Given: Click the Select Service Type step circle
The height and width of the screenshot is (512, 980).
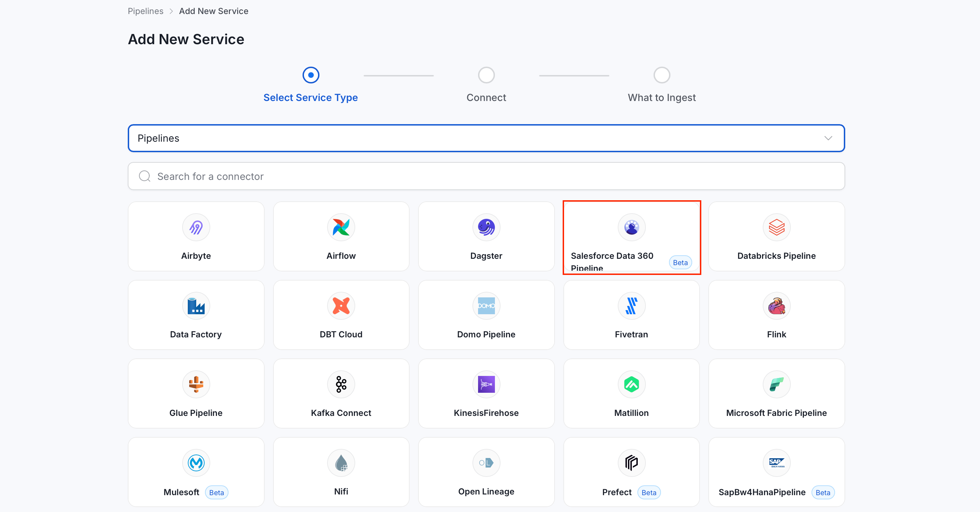Looking at the screenshot, I should coord(311,75).
